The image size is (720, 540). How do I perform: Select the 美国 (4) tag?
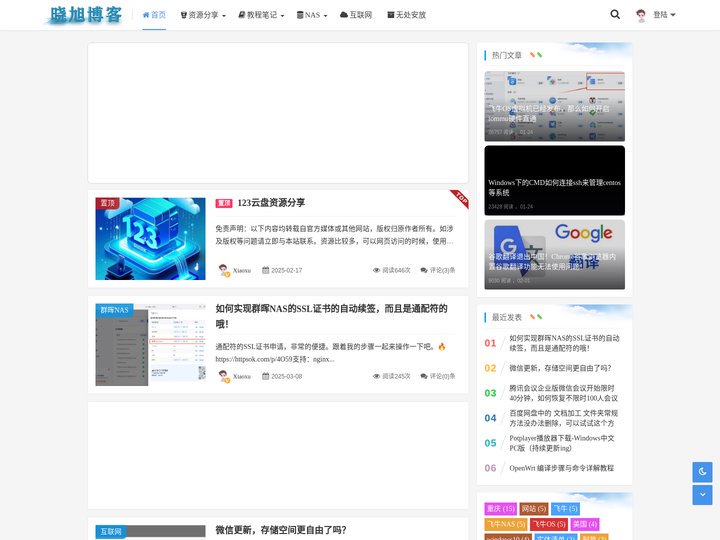click(585, 524)
